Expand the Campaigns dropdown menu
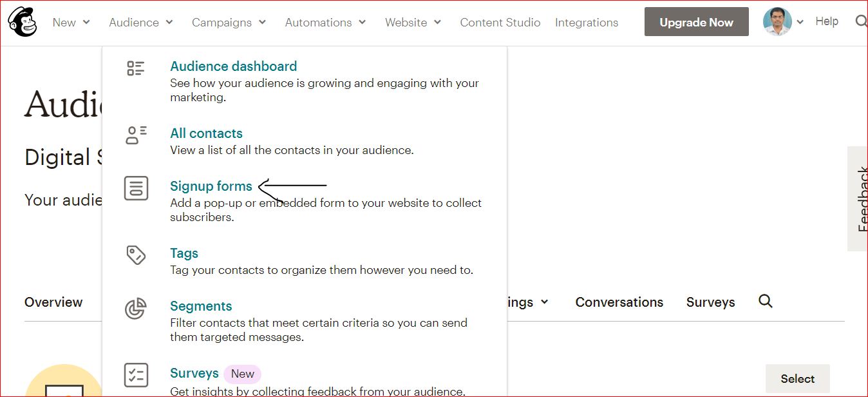 coord(229,23)
